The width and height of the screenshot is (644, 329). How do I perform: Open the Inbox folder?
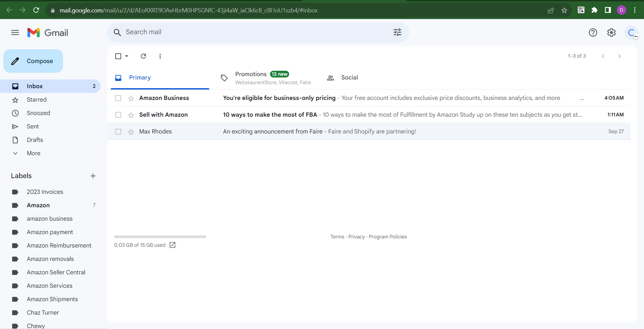(x=50, y=86)
